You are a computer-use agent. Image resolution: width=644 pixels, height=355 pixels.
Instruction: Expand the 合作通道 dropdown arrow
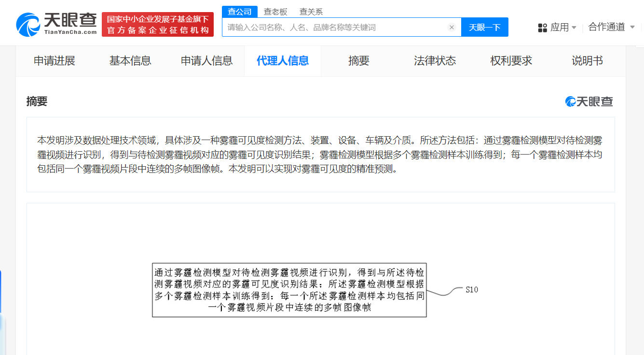tap(632, 27)
